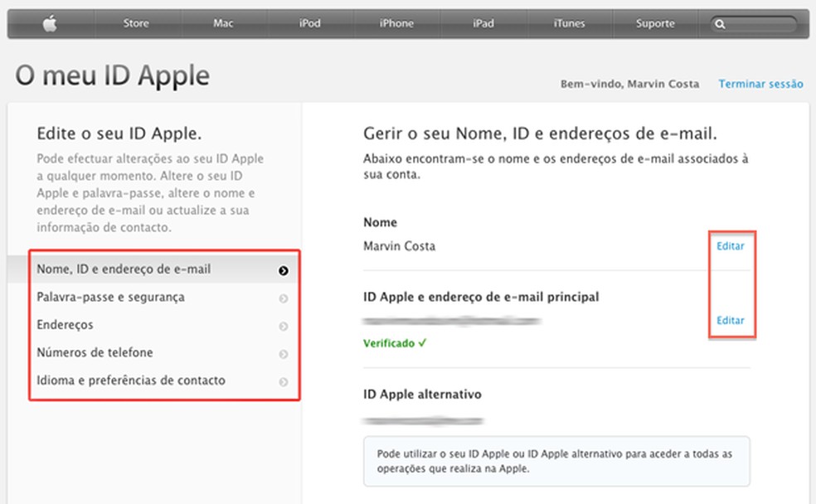Click the filled arrow beside Nome, ID e endereço
This screenshot has width=816, height=504.
pos(284,269)
